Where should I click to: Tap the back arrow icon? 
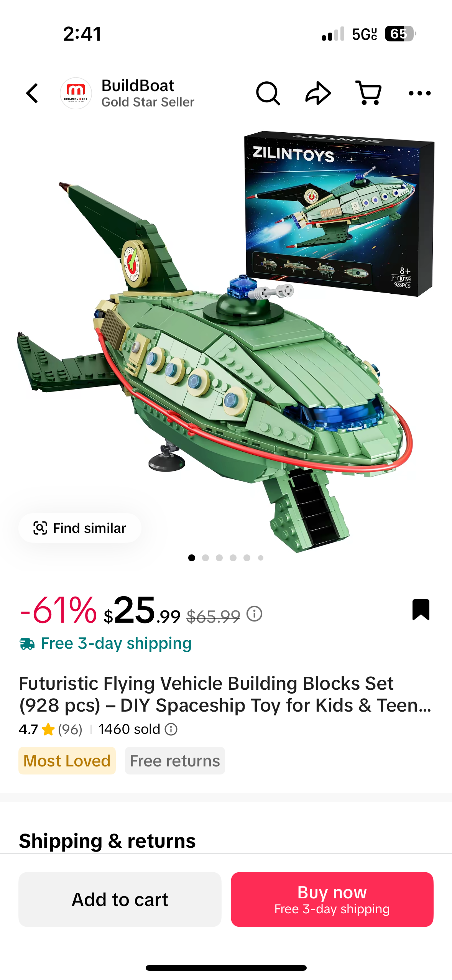(33, 93)
